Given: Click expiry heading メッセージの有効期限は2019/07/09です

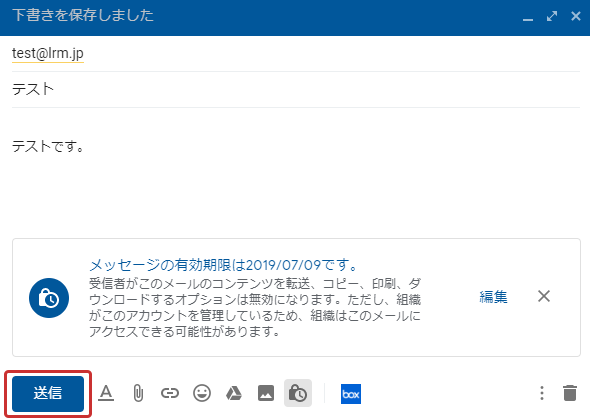Looking at the screenshot, I should [224, 265].
